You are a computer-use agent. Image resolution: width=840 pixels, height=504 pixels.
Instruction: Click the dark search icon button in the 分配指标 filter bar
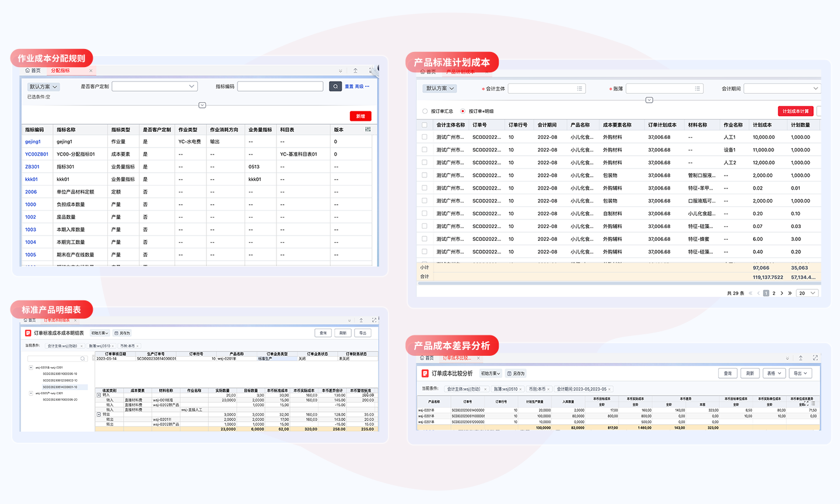pyautogui.click(x=335, y=86)
